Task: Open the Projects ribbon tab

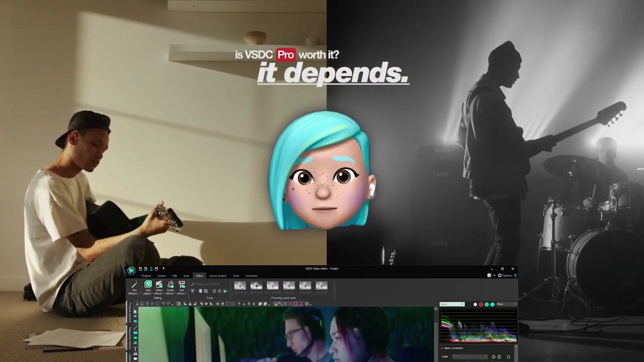Action: click(x=146, y=276)
